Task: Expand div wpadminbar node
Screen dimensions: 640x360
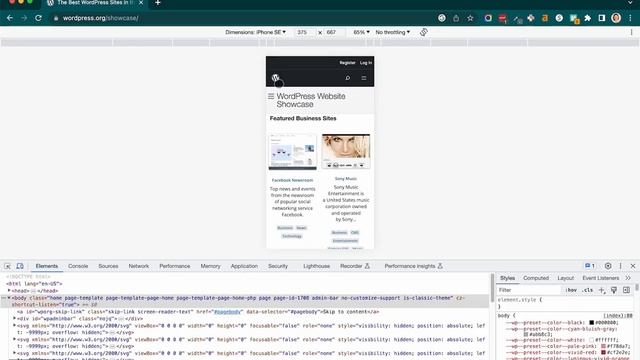Action: pyautogui.click(x=15, y=318)
